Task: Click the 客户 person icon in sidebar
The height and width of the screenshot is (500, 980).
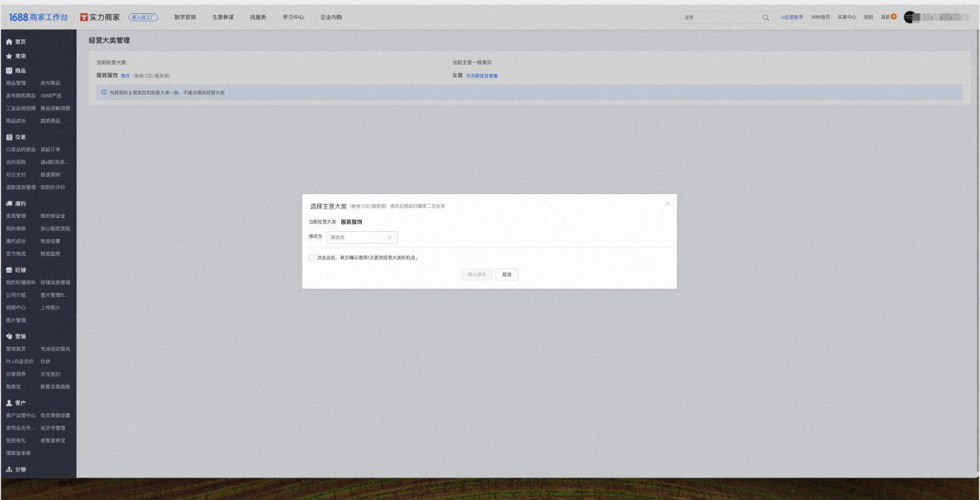Action: pyautogui.click(x=9, y=403)
